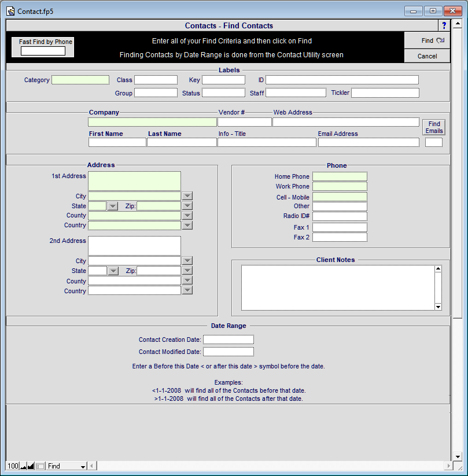Click Client Notes scroll up arrow
Screen dimensions: 468x476
click(x=438, y=269)
